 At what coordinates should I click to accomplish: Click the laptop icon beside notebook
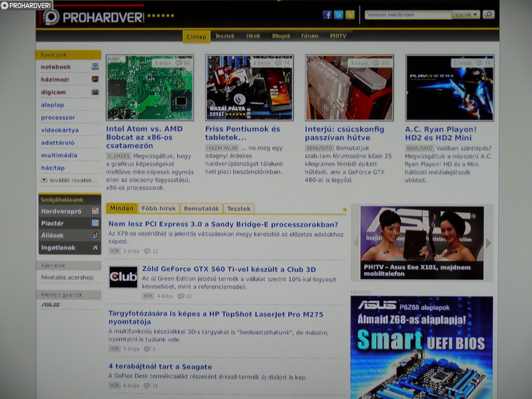click(x=95, y=66)
